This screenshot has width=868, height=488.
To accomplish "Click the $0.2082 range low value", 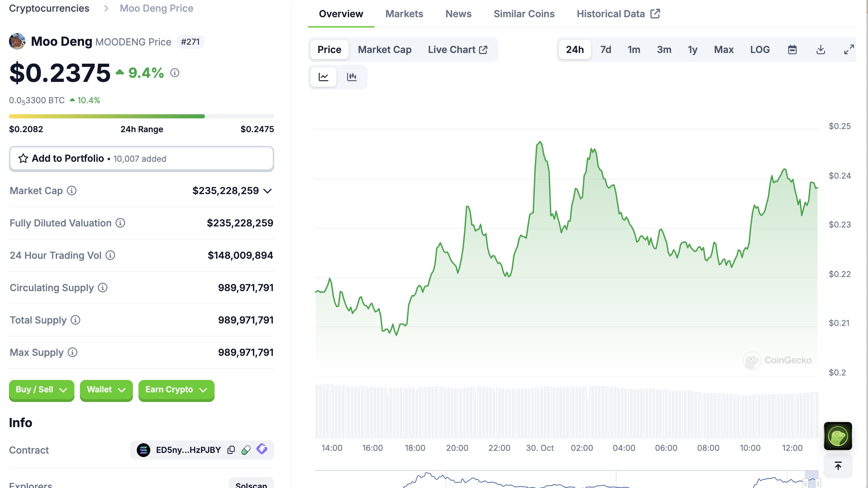I will [x=26, y=129].
